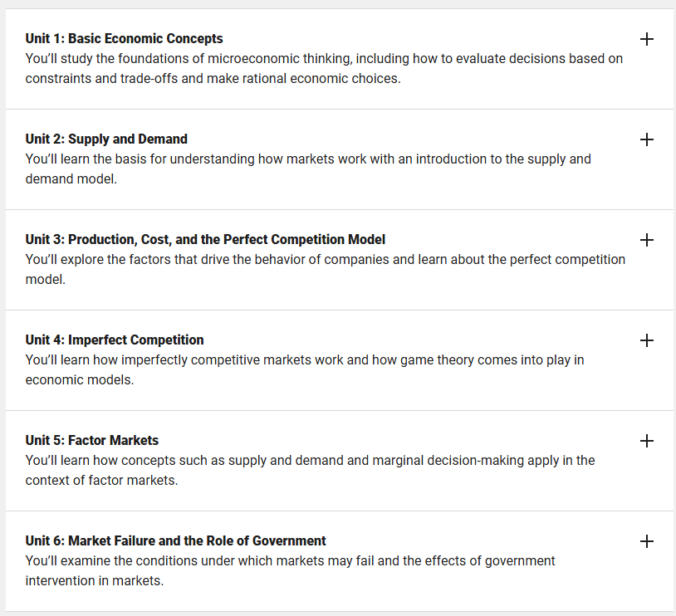Viewport: 676px width, 616px height.
Task: Select the Unit 1: Basic Economic Concepts heading
Action: [125, 39]
